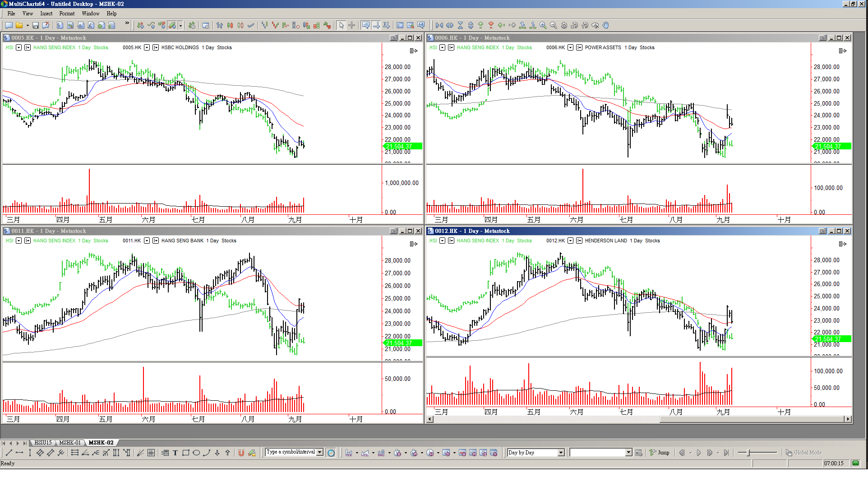Click the Save workspace floppy icon

point(36,25)
